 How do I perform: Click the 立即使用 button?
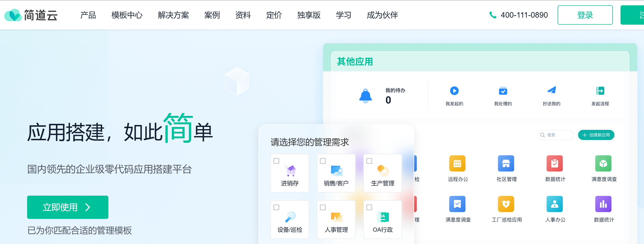click(x=67, y=207)
